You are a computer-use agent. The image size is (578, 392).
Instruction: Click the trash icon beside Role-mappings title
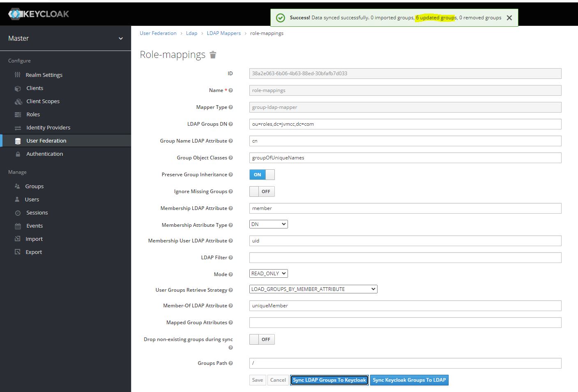coord(213,55)
